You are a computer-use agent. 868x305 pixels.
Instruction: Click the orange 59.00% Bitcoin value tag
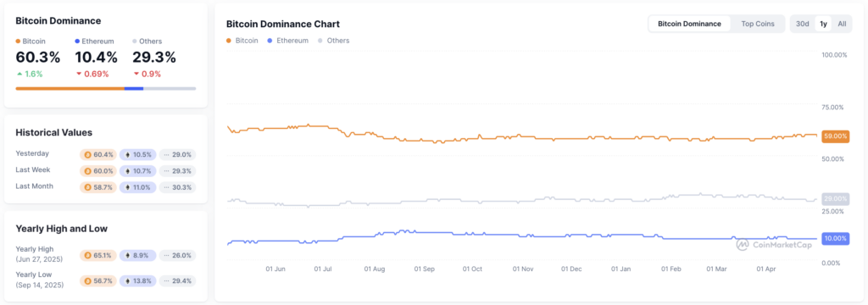(835, 136)
